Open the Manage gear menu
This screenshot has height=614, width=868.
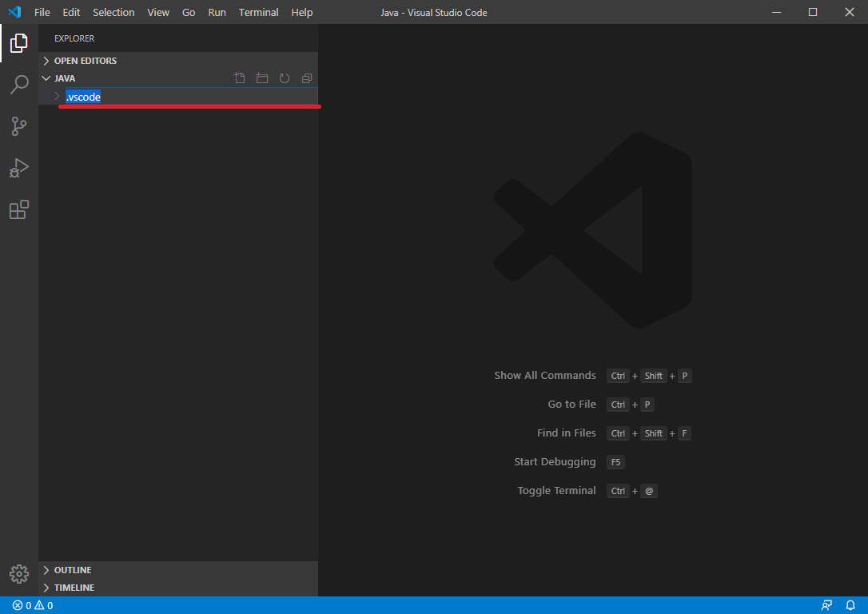[19, 573]
